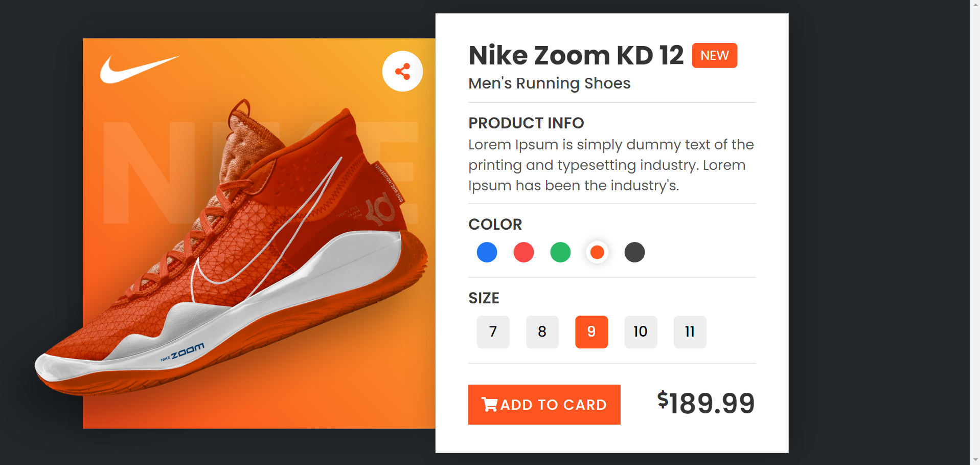Choose shoe size 8
The image size is (980, 465).
(x=542, y=332)
